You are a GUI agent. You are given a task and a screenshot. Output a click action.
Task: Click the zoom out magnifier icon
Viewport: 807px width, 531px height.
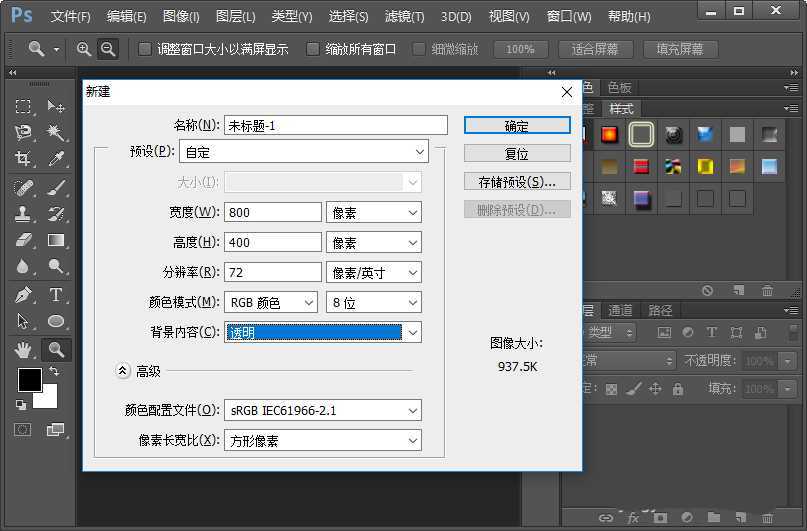pos(107,49)
